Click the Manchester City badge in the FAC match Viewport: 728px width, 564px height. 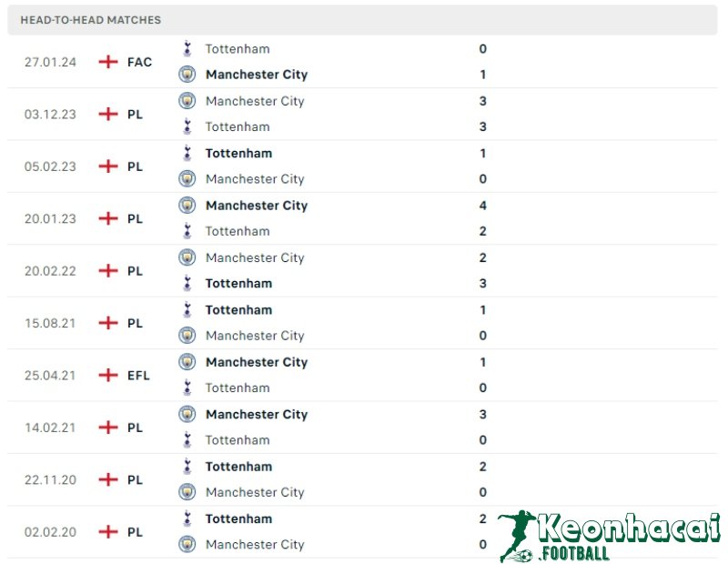(187, 74)
